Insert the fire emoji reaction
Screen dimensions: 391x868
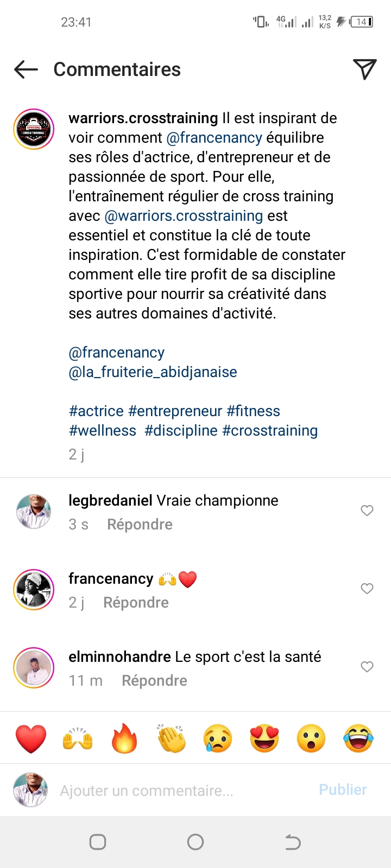click(x=124, y=738)
